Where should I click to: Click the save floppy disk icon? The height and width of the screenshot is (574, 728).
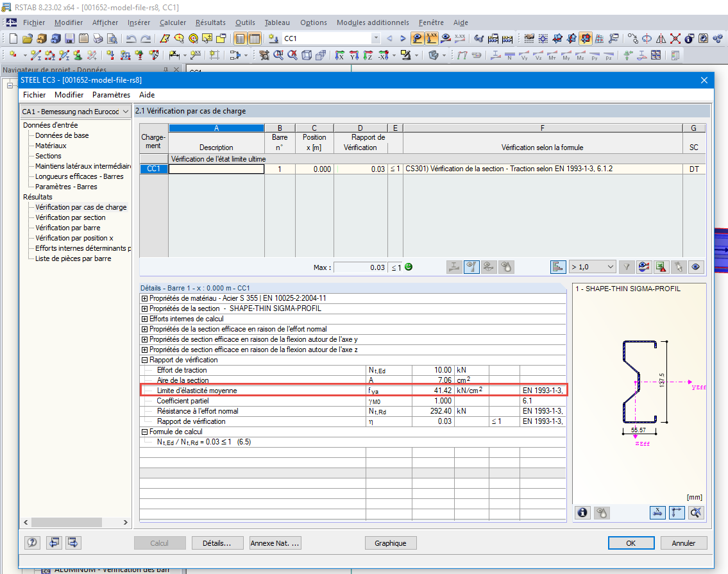[x=70, y=38]
